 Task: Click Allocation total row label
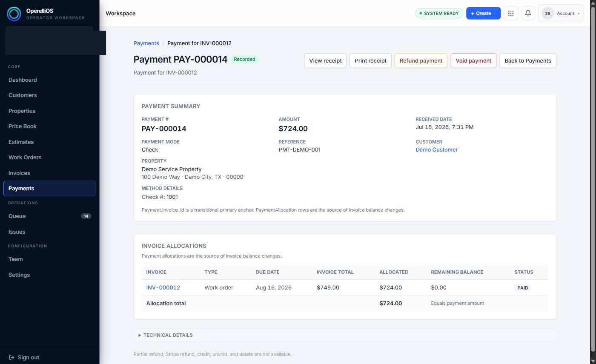[166, 304]
